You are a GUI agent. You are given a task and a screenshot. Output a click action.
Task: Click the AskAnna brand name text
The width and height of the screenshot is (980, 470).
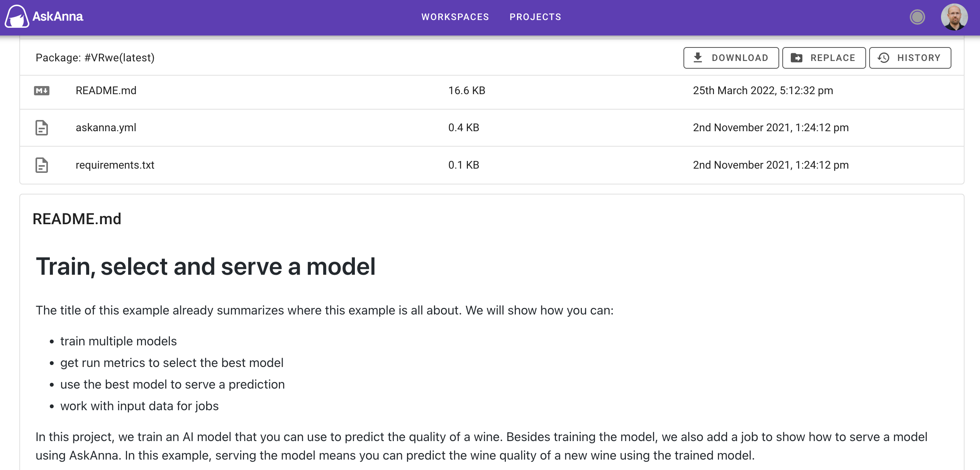(58, 17)
